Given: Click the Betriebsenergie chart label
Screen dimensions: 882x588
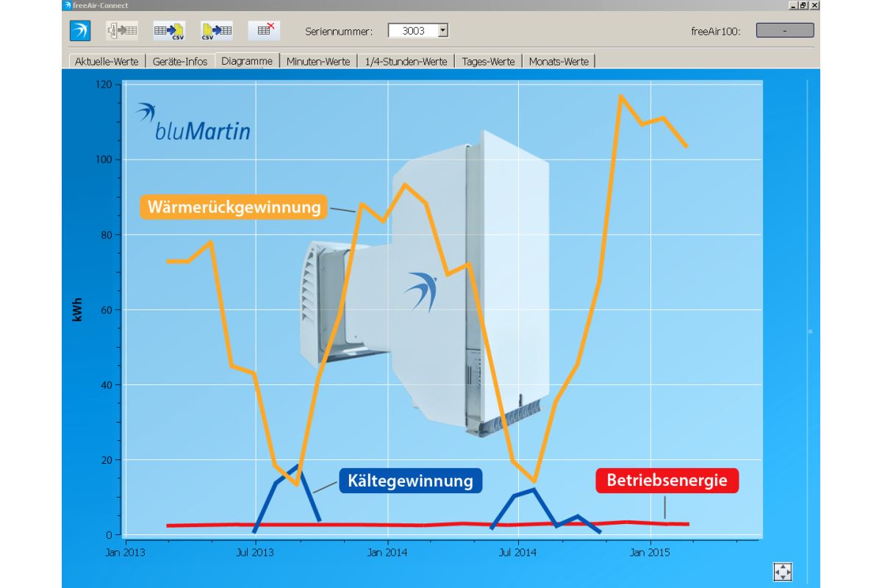Looking at the screenshot, I should pyautogui.click(x=667, y=481).
